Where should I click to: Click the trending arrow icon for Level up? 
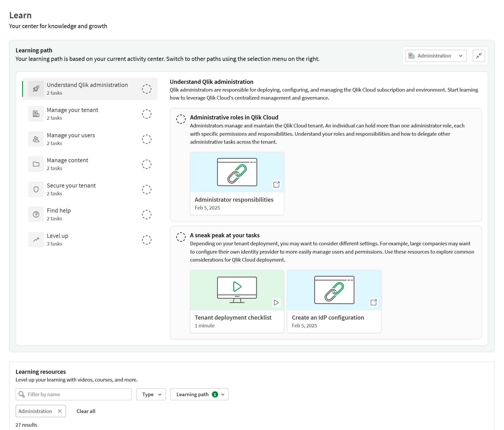[36, 239]
